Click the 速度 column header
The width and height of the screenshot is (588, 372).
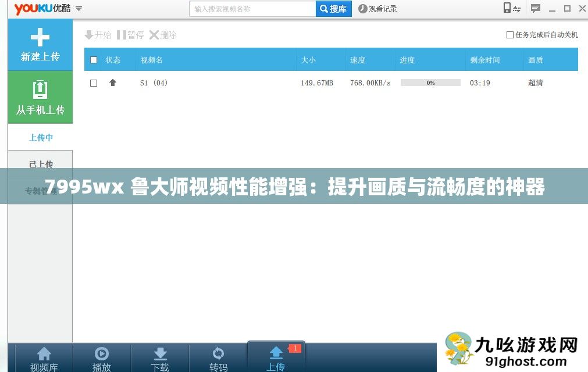pyautogui.click(x=358, y=60)
